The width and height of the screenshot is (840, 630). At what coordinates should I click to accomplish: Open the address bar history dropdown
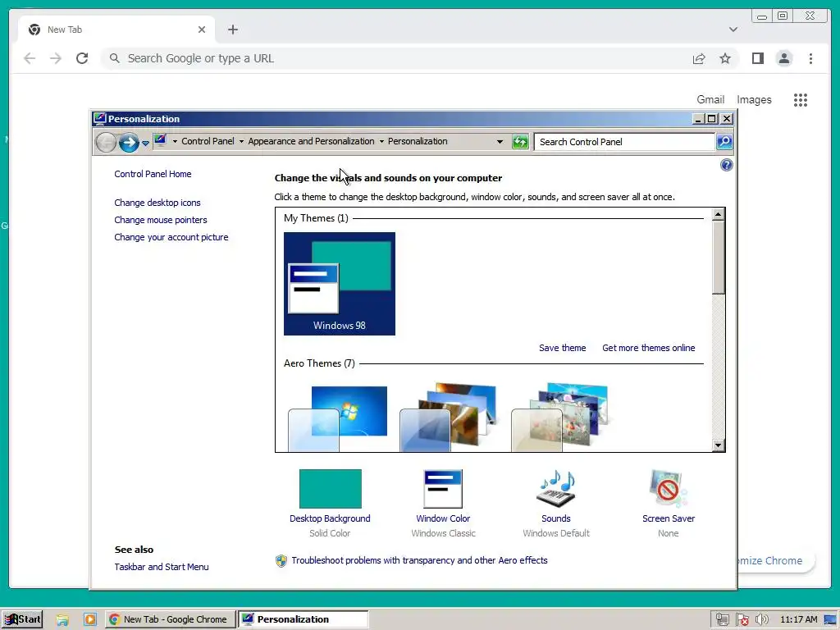point(500,142)
